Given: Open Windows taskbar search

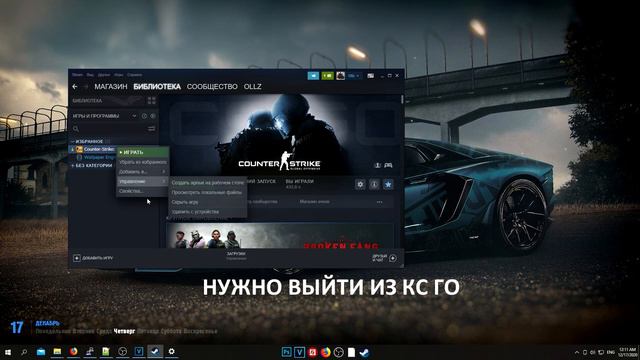Looking at the screenshot, I should coord(24,351).
